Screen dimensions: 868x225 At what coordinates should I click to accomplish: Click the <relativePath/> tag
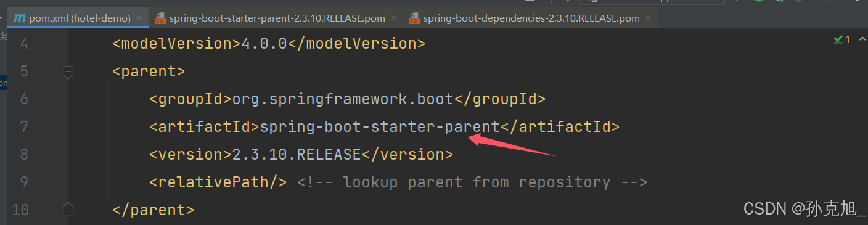(x=218, y=182)
